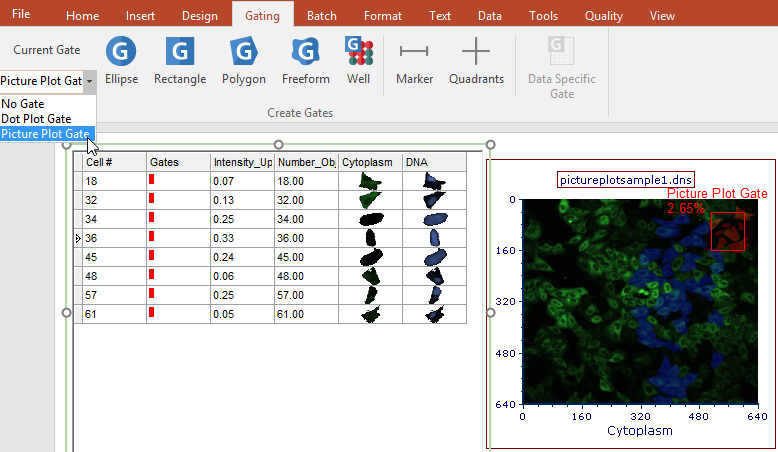The width and height of the screenshot is (778, 452).
Task: Switch to the Batch tab
Action: click(321, 16)
